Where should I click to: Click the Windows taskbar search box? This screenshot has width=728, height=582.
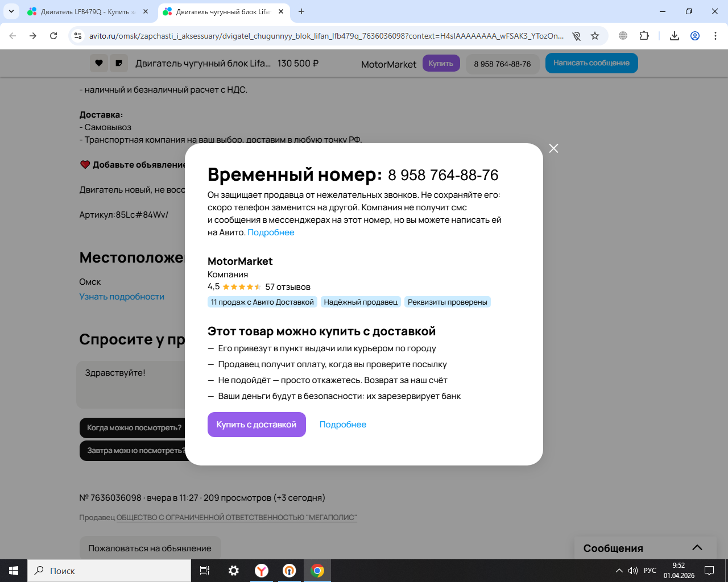[x=109, y=571]
